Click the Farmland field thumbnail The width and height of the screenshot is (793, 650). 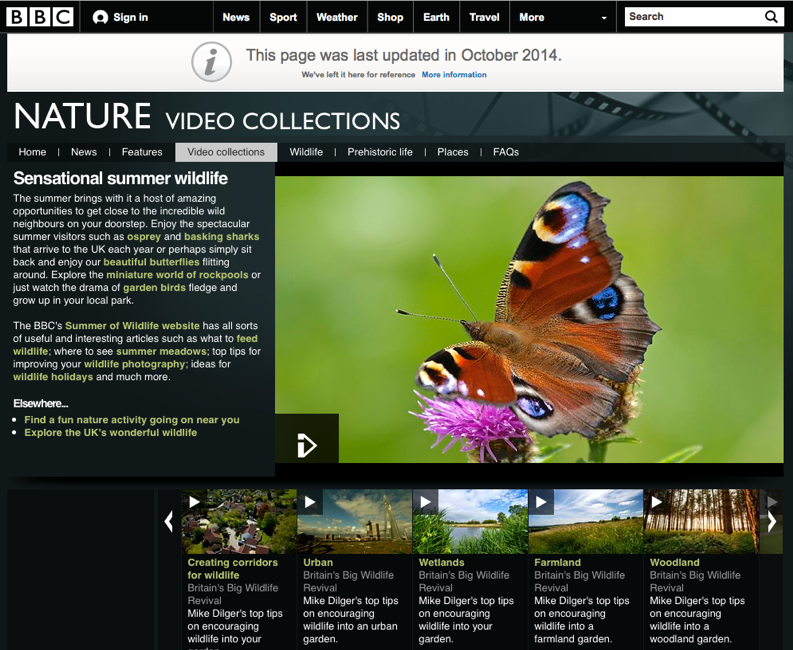(586, 522)
